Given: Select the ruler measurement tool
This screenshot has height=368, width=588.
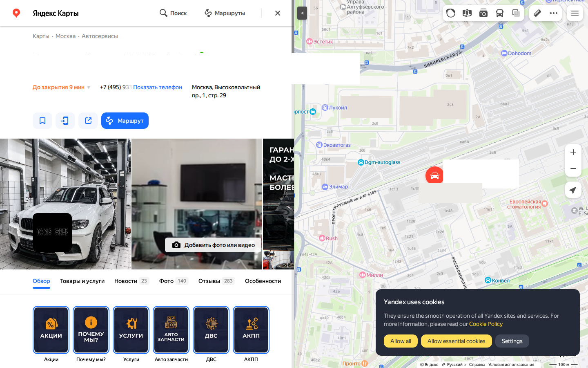Looking at the screenshot, I should [x=537, y=13].
